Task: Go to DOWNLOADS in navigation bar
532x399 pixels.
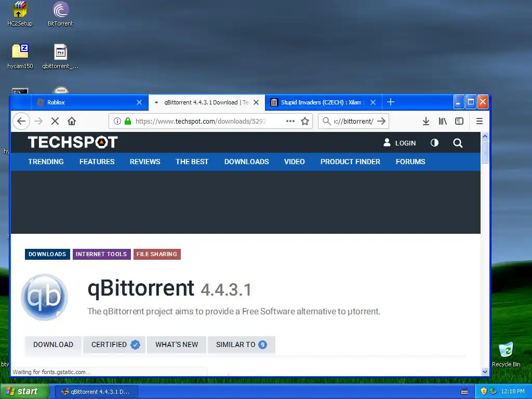Action: (247, 162)
